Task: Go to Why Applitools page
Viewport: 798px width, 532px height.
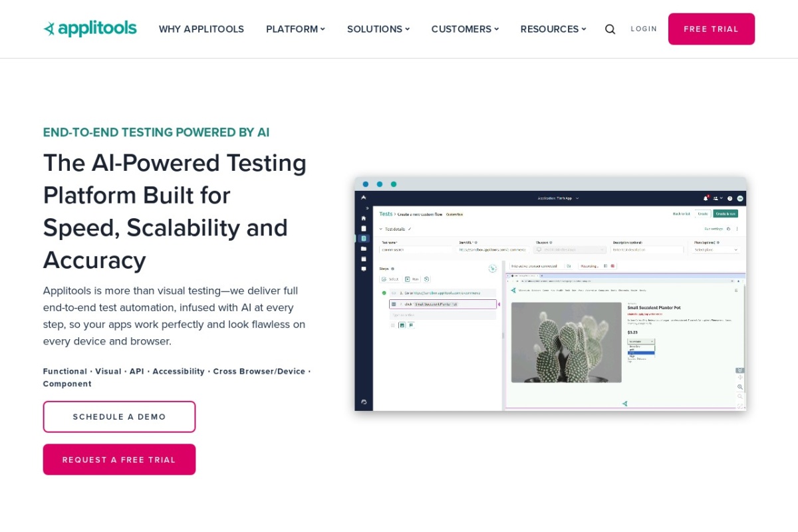Action: pos(201,29)
